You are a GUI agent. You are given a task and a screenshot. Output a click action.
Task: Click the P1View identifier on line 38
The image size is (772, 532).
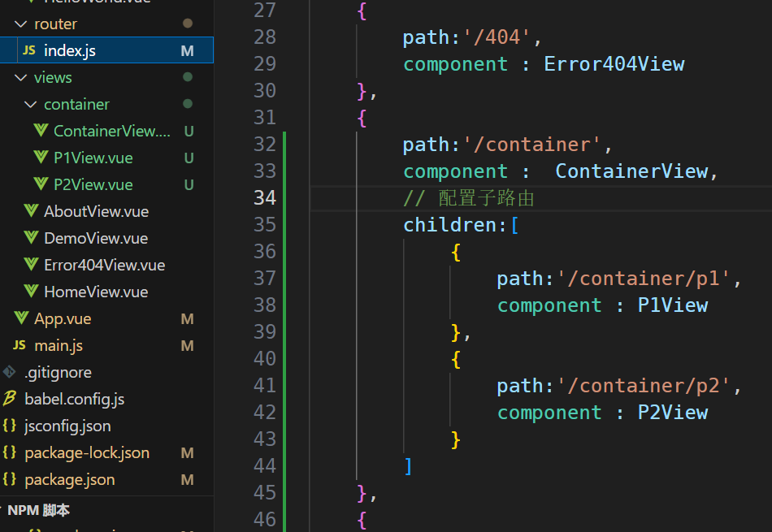(673, 305)
